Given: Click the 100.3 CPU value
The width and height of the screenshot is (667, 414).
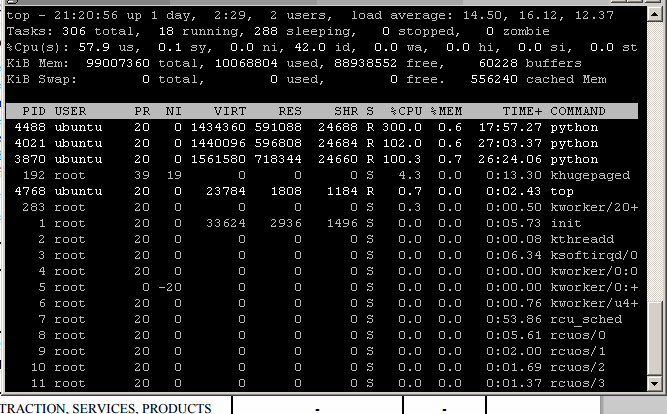Looking at the screenshot, I should click(x=402, y=160).
